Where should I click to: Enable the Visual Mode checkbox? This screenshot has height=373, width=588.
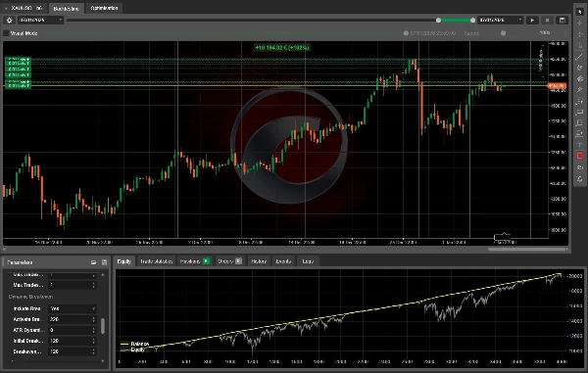pos(6,33)
